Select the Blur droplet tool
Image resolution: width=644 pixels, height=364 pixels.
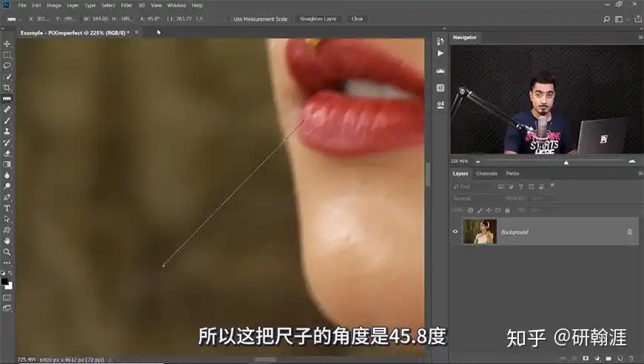7,175
